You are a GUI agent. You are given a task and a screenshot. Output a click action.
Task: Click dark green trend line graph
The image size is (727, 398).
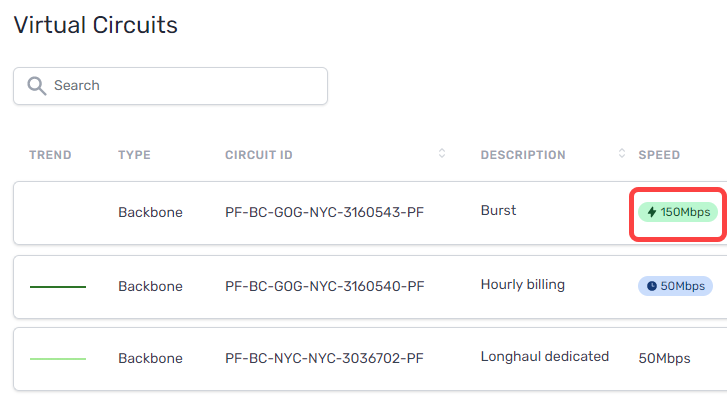pos(58,287)
